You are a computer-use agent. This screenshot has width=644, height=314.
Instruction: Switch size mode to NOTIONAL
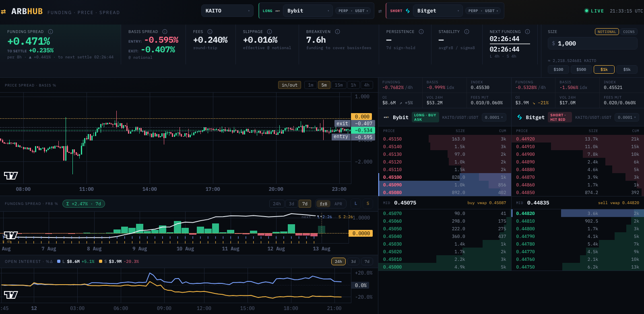point(607,32)
